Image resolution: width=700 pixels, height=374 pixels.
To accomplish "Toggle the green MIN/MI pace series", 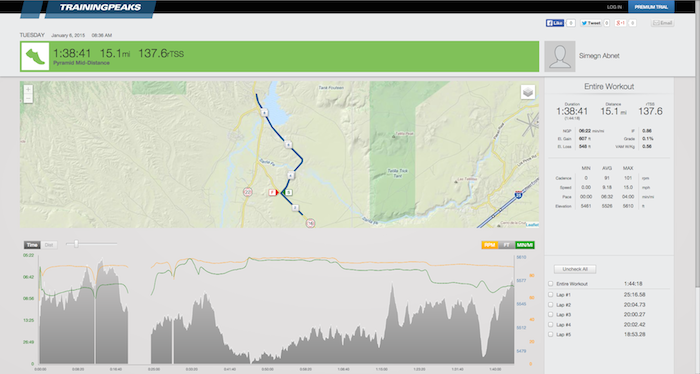I will 525,245.
